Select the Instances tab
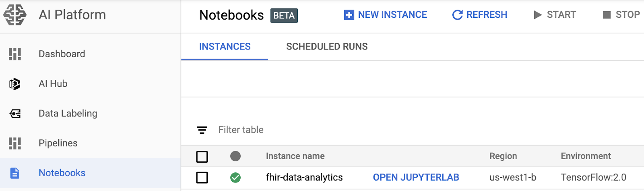644x191 pixels. tap(225, 47)
